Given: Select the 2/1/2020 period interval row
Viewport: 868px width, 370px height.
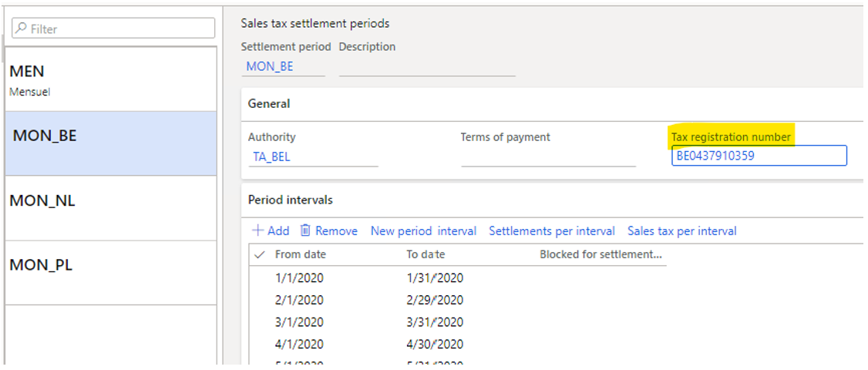Looking at the screenshot, I should point(299,300).
